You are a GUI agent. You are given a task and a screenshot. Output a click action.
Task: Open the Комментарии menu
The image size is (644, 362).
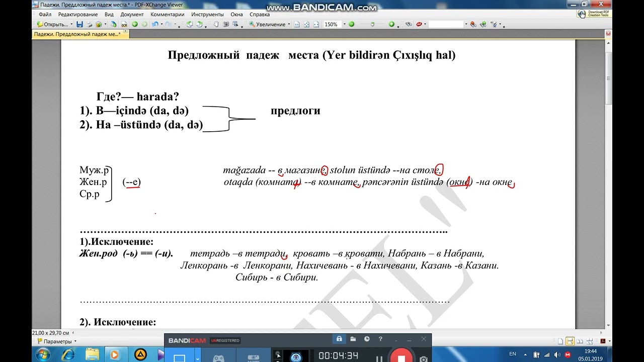(x=168, y=15)
